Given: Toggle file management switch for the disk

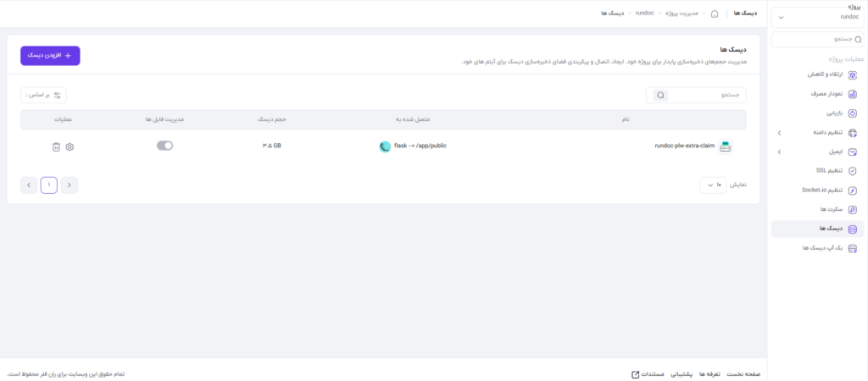Looking at the screenshot, I should coord(165,146).
